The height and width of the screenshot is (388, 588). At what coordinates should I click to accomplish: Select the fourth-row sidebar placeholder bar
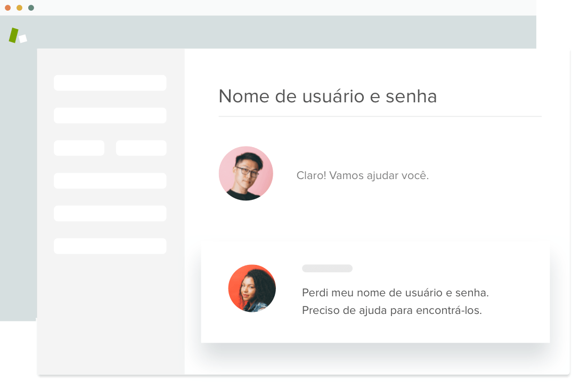(x=110, y=181)
